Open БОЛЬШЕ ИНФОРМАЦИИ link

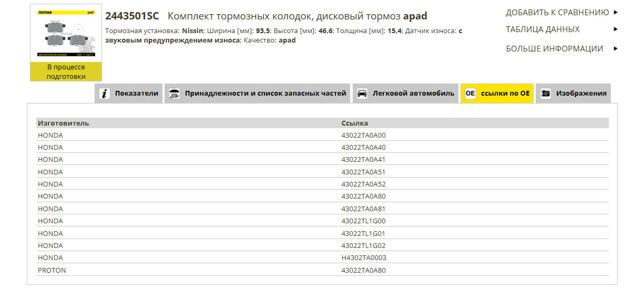coord(554,49)
